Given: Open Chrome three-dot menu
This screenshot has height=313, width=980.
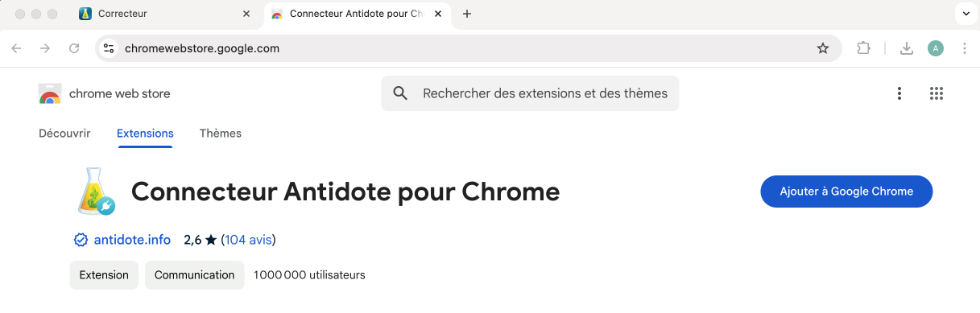Looking at the screenshot, I should point(965,48).
